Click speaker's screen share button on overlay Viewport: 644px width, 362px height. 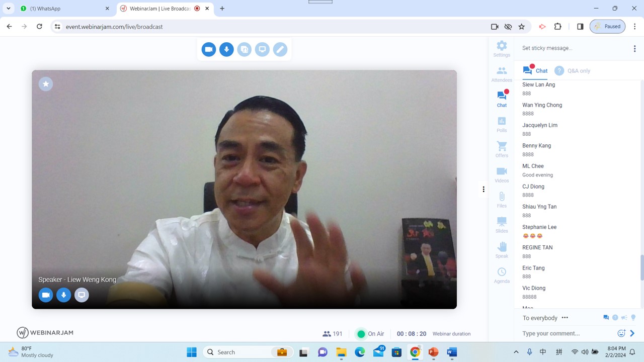[82, 295]
